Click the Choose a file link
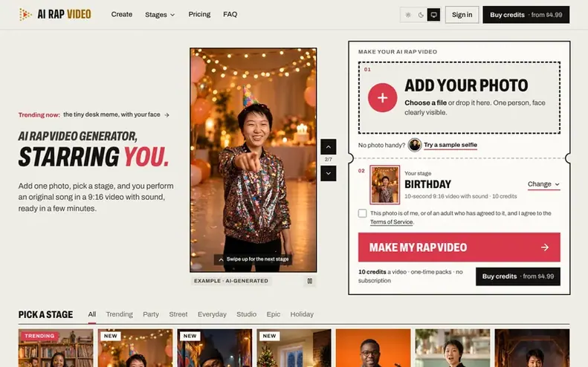The image size is (588, 367). (425, 103)
